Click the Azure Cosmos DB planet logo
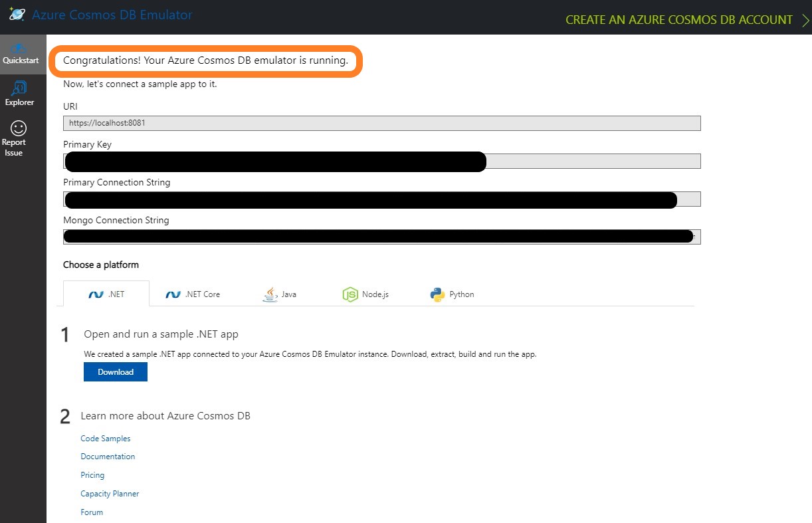812x523 pixels. tap(17, 14)
